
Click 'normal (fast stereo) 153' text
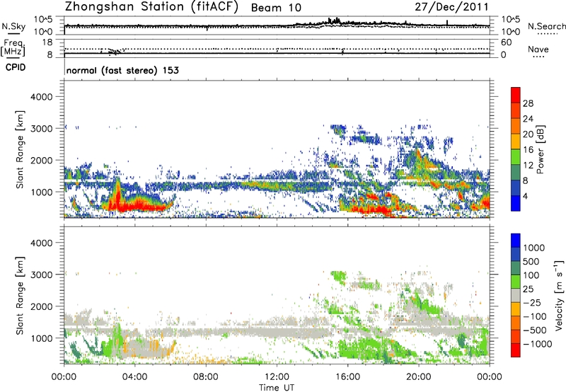[x=122, y=70]
